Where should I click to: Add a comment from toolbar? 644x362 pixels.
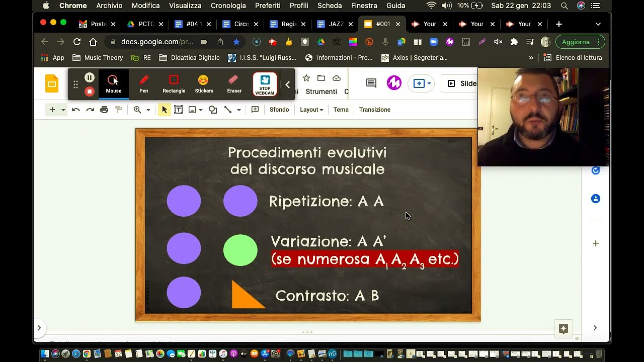pyautogui.click(x=255, y=110)
